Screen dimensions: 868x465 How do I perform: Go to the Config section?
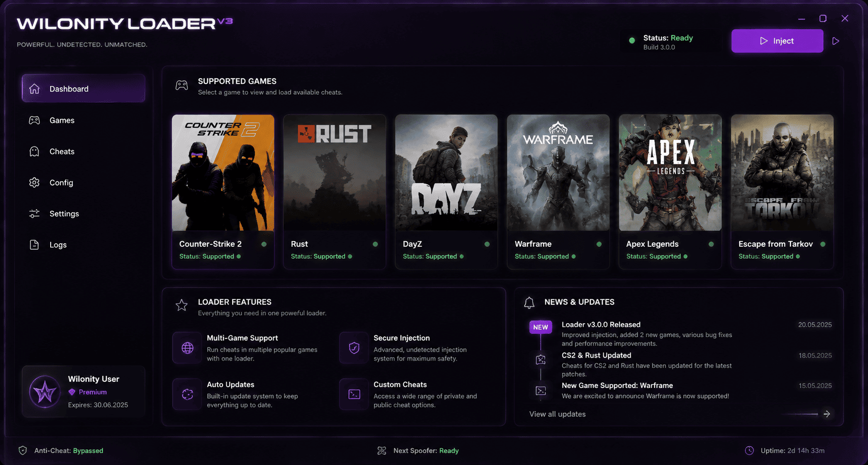61,182
